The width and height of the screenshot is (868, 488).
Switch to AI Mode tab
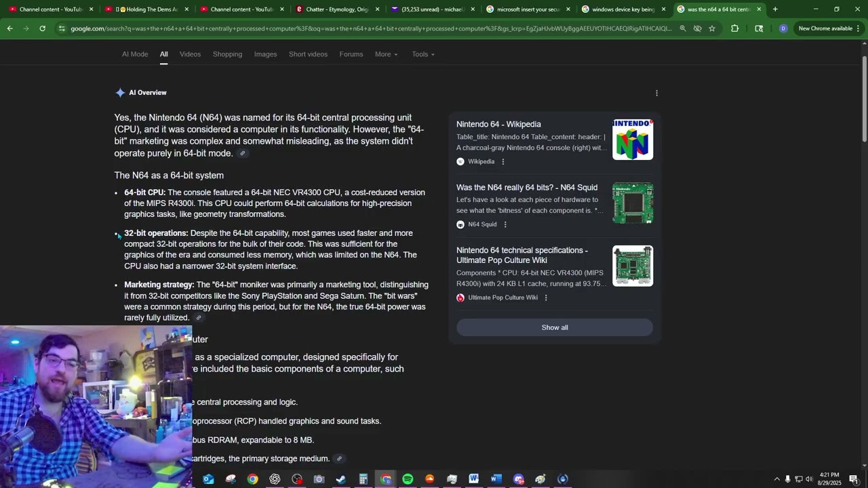135,54
